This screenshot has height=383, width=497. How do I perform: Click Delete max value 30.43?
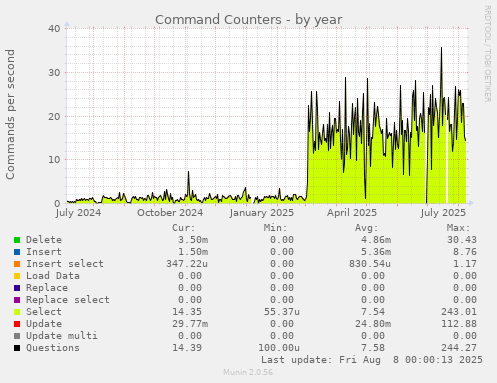pyautogui.click(x=462, y=240)
